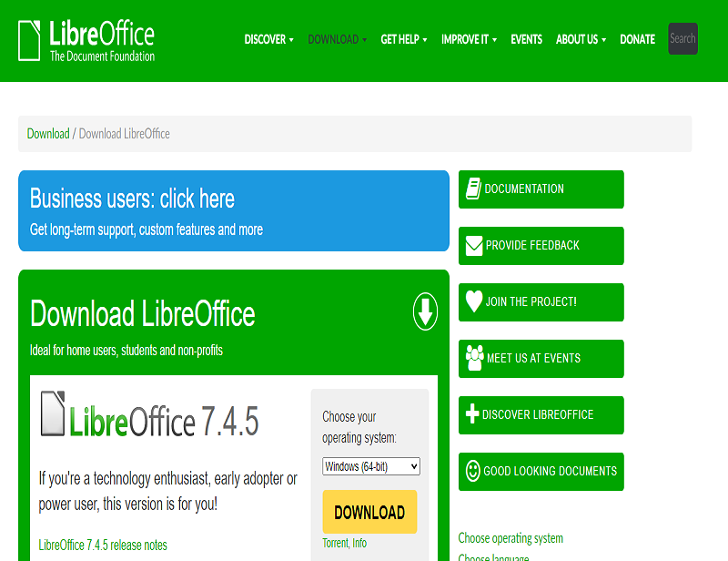The width and height of the screenshot is (728, 561).
Task: Click the people icon on Meet Us at Events
Action: (x=474, y=358)
